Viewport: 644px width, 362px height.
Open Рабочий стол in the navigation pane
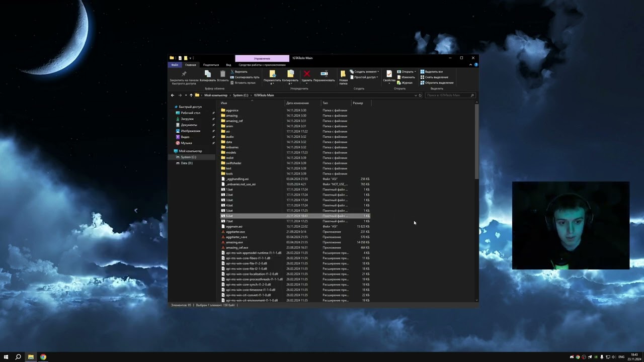(190, 113)
